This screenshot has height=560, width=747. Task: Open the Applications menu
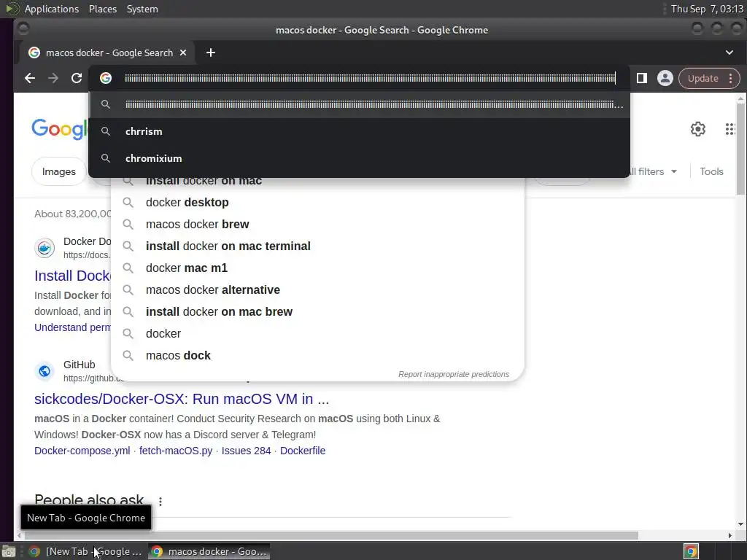[52, 9]
